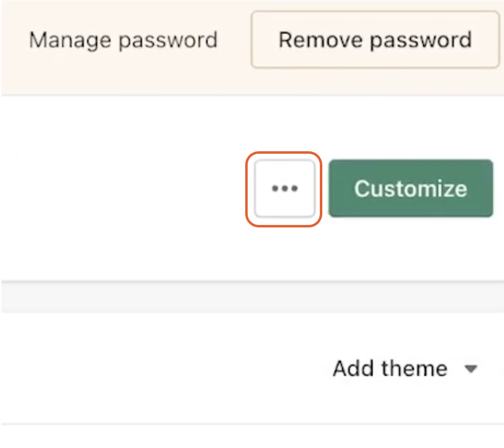Expand theme actions via the dots button

(x=284, y=189)
